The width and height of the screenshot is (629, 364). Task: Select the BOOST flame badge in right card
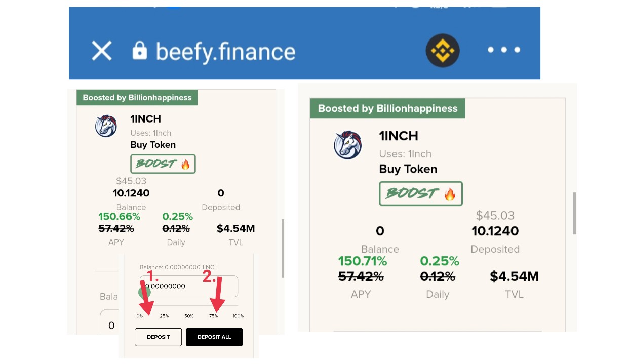(x=421, y=193)
